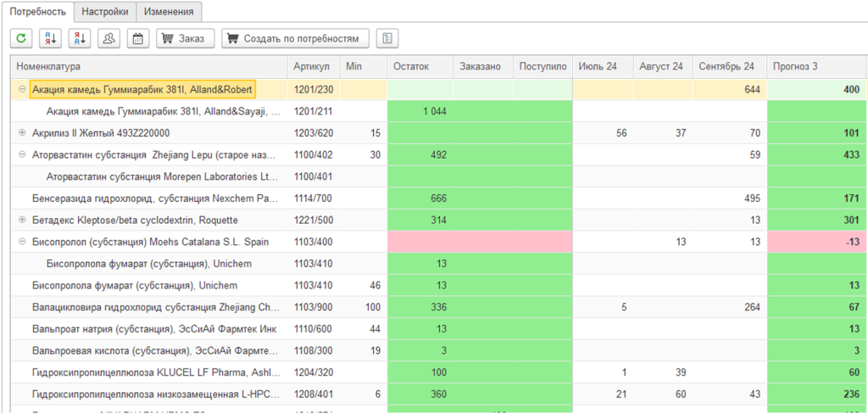Screen dimensions: 868x414
Task: Click the Артикул column header
Action: tap(314, 66)
